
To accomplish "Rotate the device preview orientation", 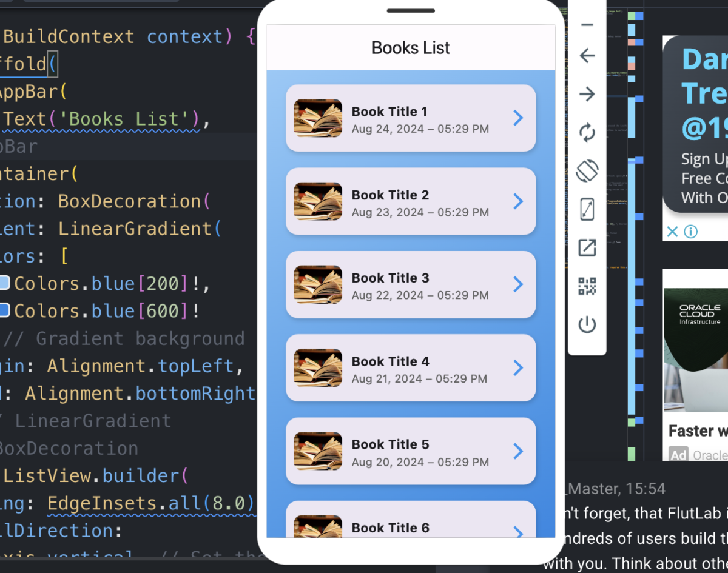I will [587, 171].
